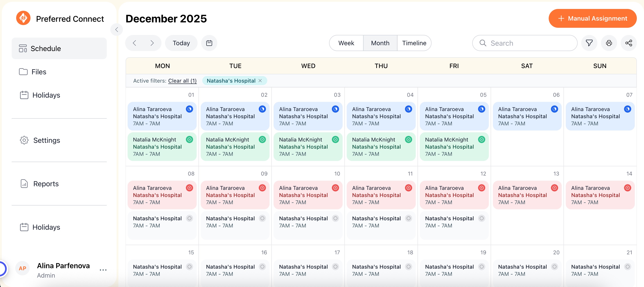Click red cancel icon on Dec 12 Alina shift
Image resolution: width=644 pixels, height=287 pixels.
[481, 188]
